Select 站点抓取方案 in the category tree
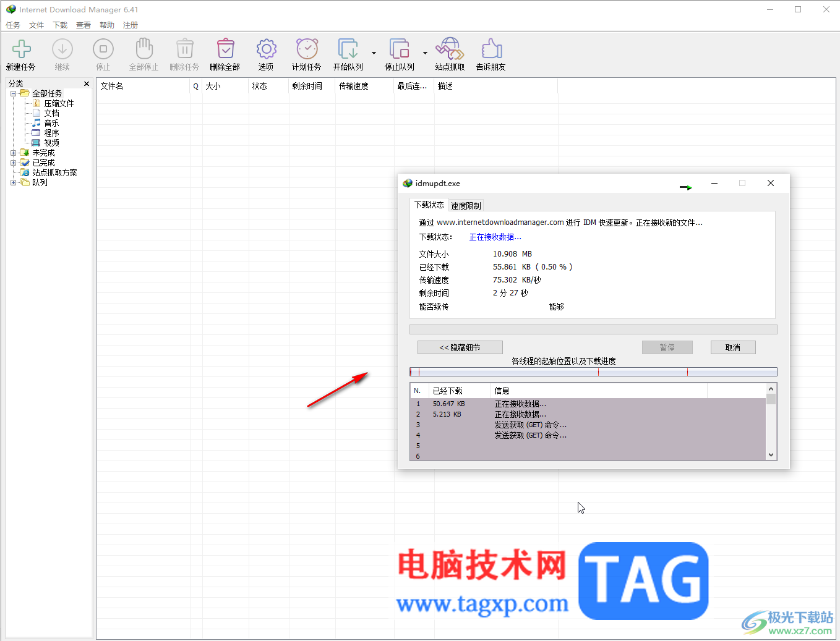The height and width of the screenshot is (641, 840). pos(54,172)
